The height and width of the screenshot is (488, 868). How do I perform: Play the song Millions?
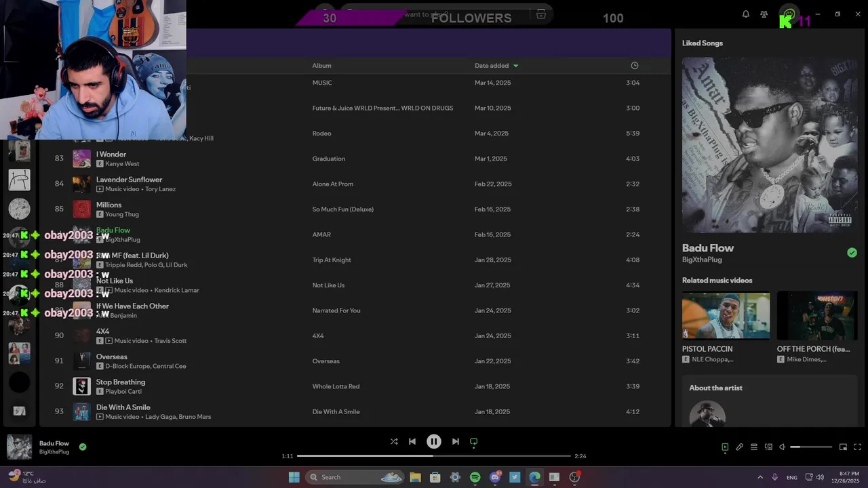click(x=108, y=205)
